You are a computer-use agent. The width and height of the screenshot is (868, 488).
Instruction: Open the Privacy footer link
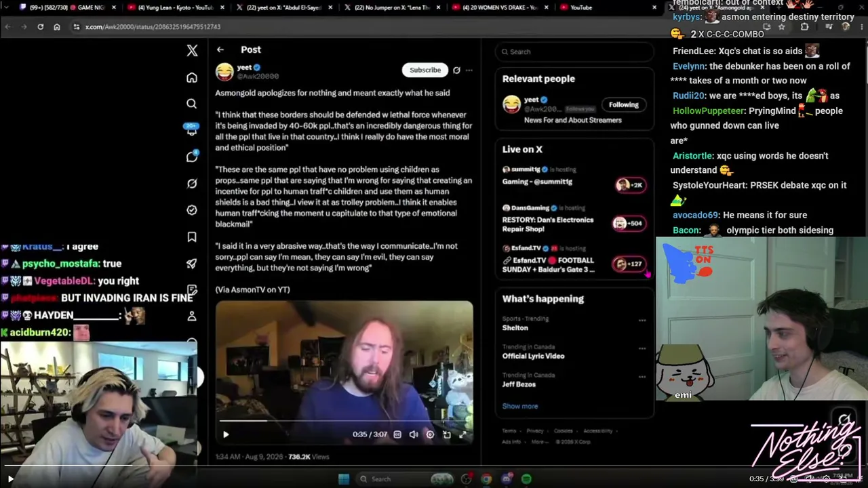(535, 431)
